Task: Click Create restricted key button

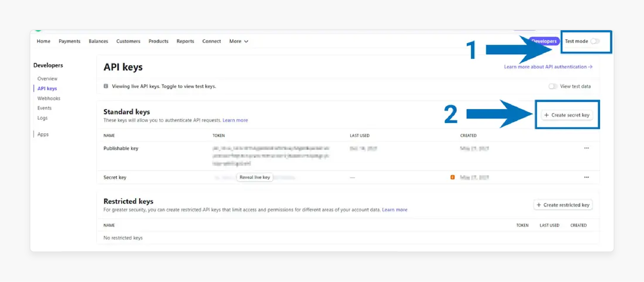Action: [563, 205]
